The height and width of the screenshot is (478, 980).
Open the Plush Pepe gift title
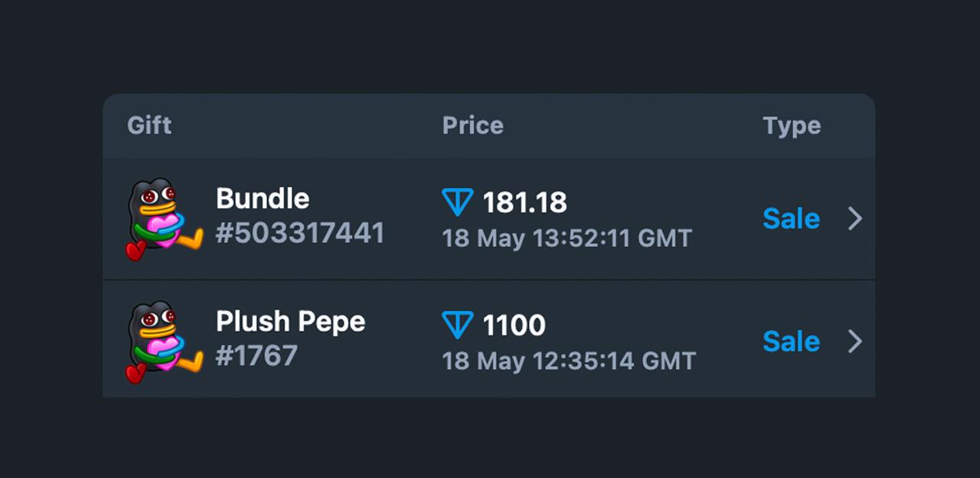(x=291, y=322)
